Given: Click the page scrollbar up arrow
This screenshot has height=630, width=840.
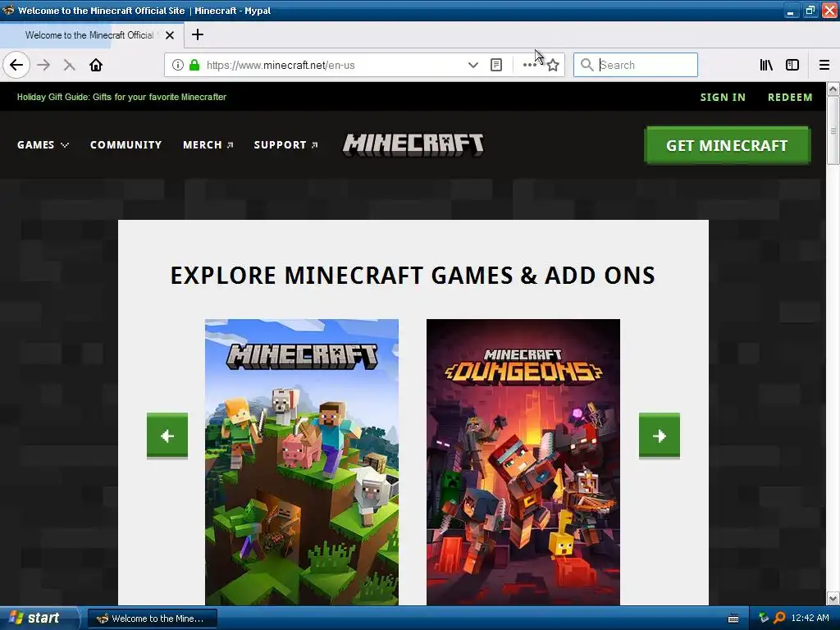Looking at the screenshot, I should click(x=833, y=89).
